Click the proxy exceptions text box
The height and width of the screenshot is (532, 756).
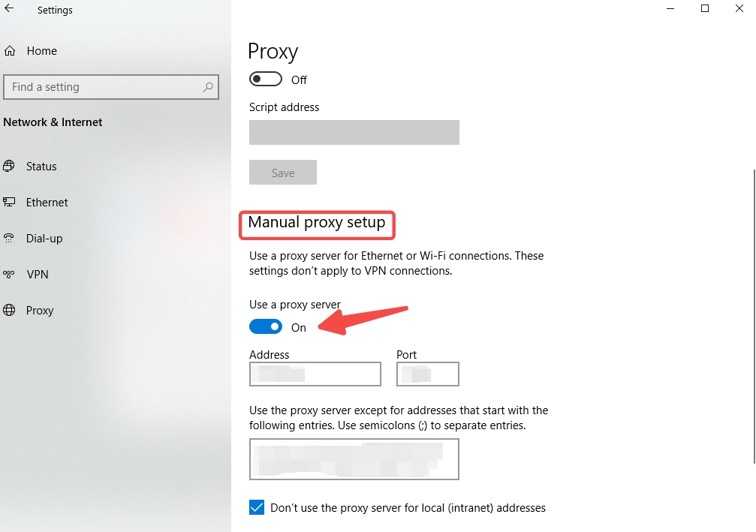[x=354, y=459]
